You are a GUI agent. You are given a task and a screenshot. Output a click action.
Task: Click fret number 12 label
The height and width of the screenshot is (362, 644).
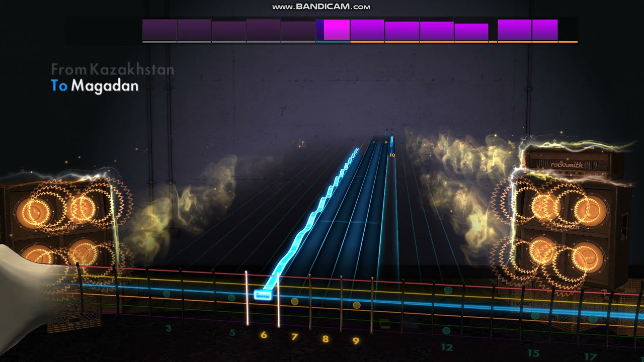[x=446, y=347]
